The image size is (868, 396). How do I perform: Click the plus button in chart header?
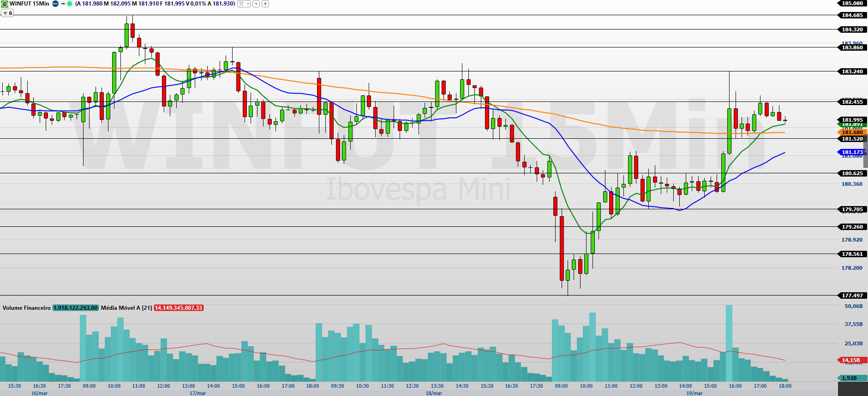265,4
